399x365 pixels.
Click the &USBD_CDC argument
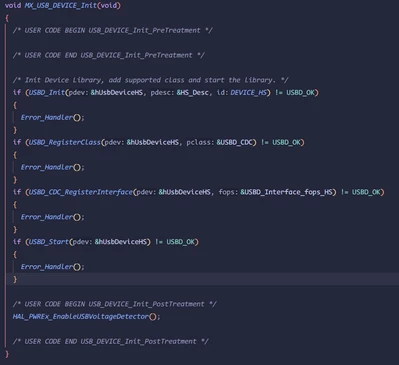point(235,142)
